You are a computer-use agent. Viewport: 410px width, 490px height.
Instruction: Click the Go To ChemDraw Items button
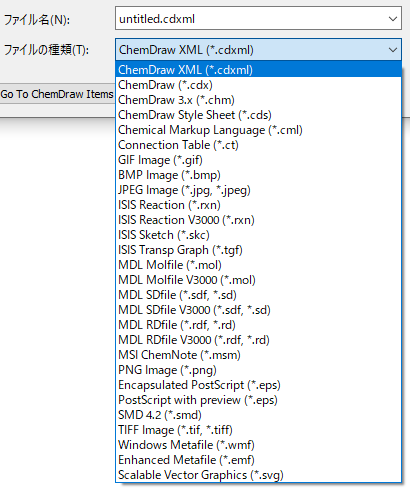click(57, 94)
